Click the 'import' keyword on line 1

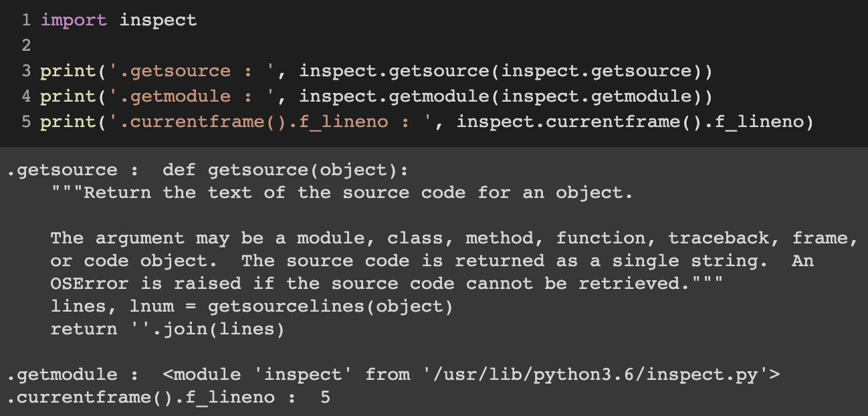click(74, 20)
